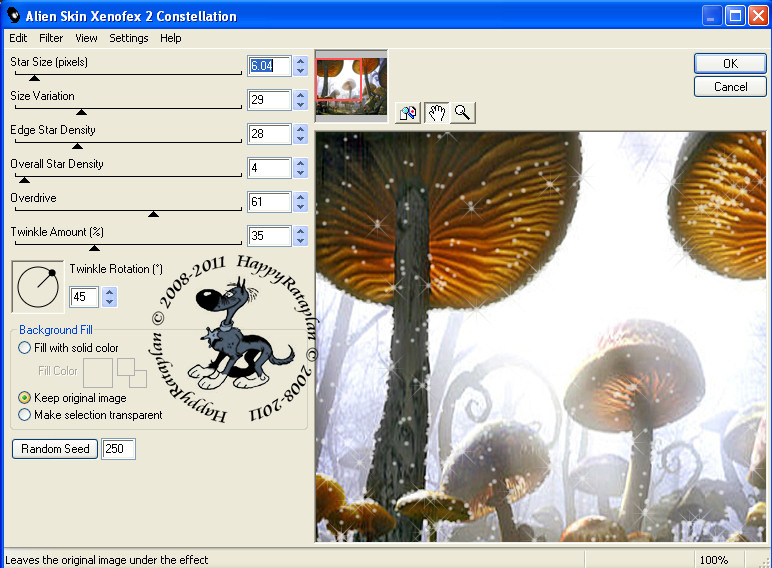Click the Size Variation slider handle
772x568 pixels.
pos(81,112)
